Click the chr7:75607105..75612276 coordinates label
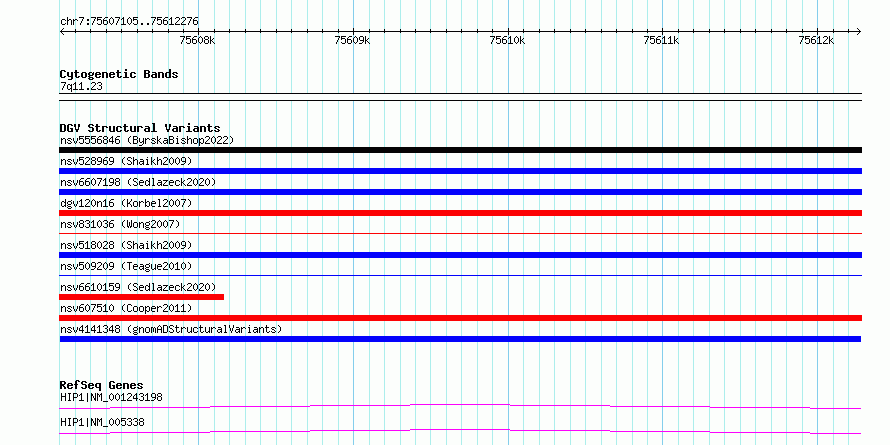The height and width of the screenshot is (445, 890). pos(129,22)
